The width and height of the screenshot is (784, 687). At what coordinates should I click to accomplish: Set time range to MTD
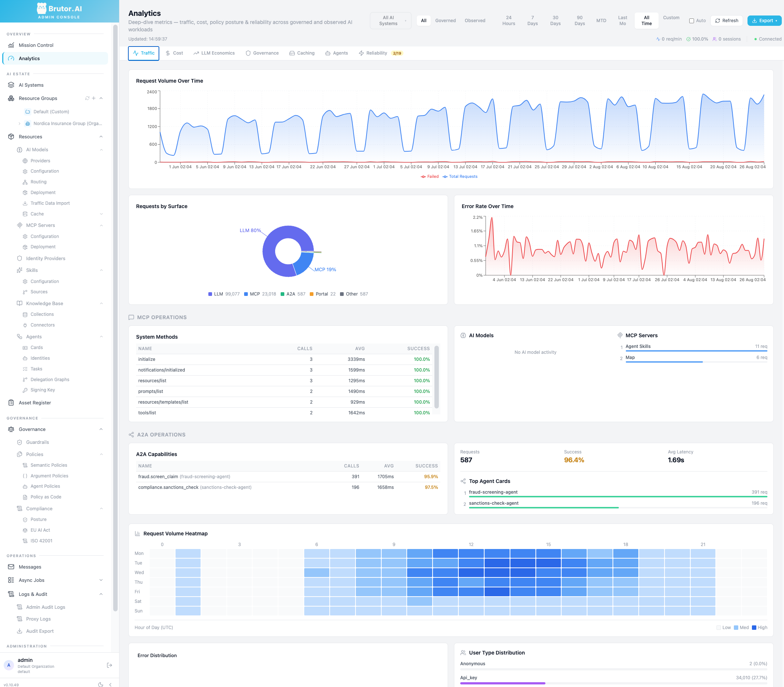[x=601, y=21]
